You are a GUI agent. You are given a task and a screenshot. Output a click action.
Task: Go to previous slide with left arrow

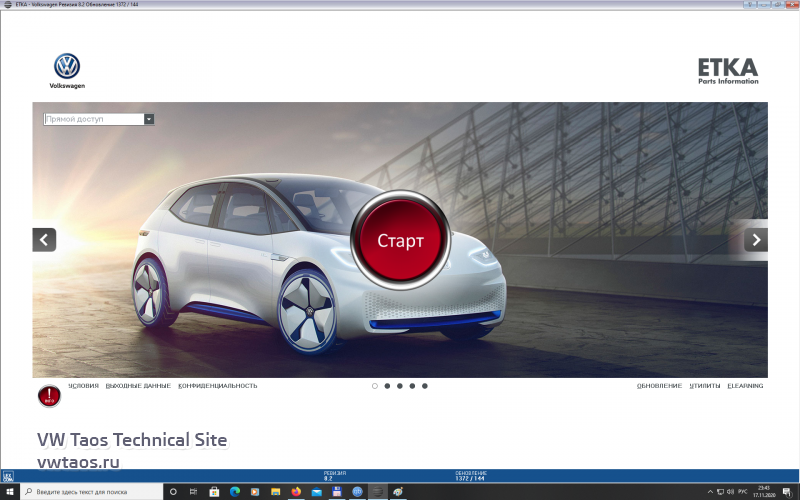coord(44,240)
